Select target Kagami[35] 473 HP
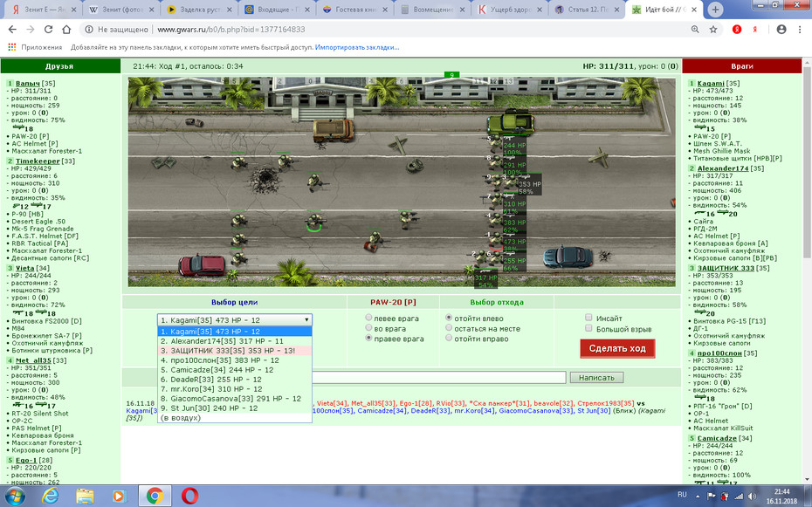The image size is (812, 507). [x=235, y=332]
